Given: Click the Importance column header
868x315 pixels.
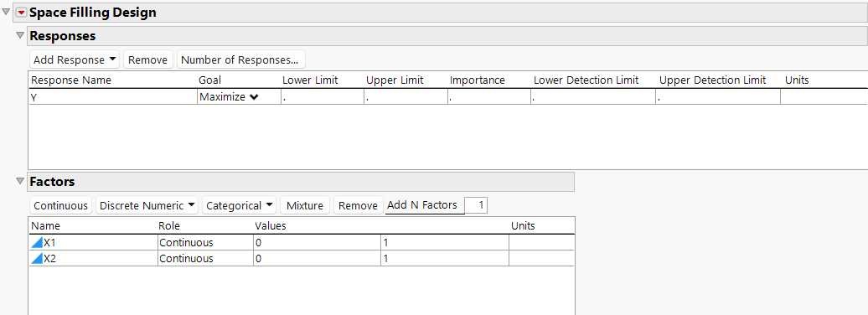Looking at the screenshot, I should point(478,80).
